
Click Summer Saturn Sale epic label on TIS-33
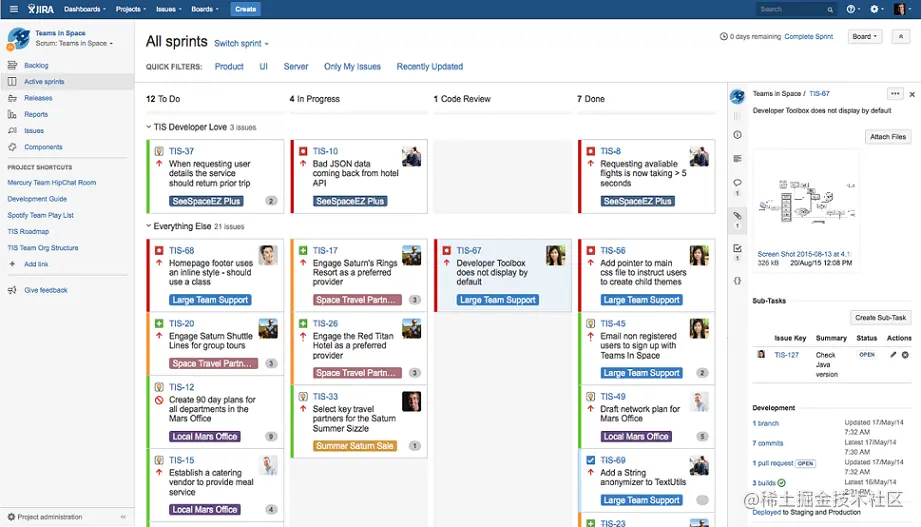[x=355, y=446]
